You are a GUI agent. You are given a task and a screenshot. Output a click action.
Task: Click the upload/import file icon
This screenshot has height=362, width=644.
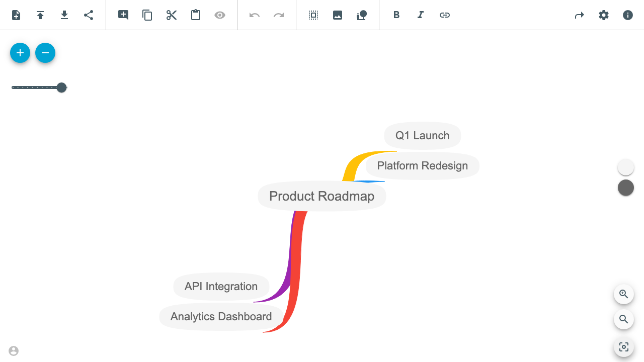40,15
